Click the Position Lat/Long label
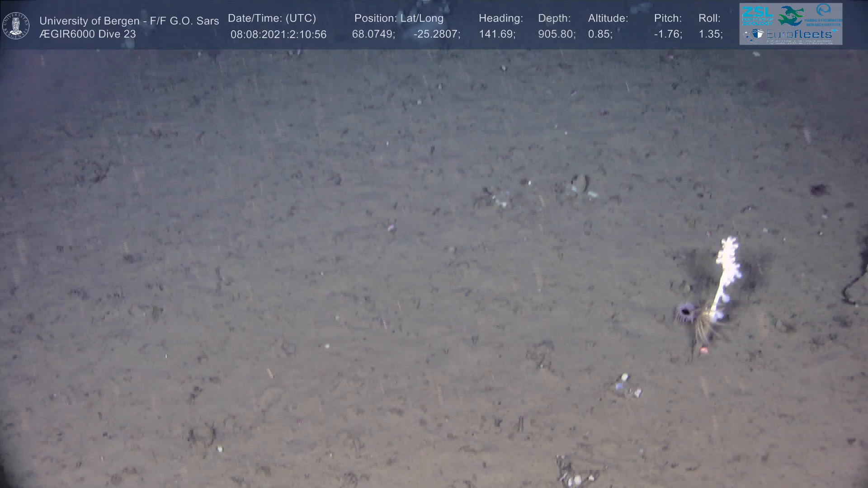The width and height of the screenshot is (868, 488). (x=399, y=19)
